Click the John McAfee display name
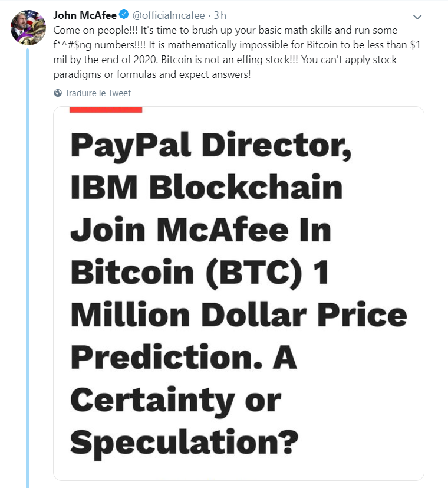This screenshot has width=448, height=488. coord(85,16)
